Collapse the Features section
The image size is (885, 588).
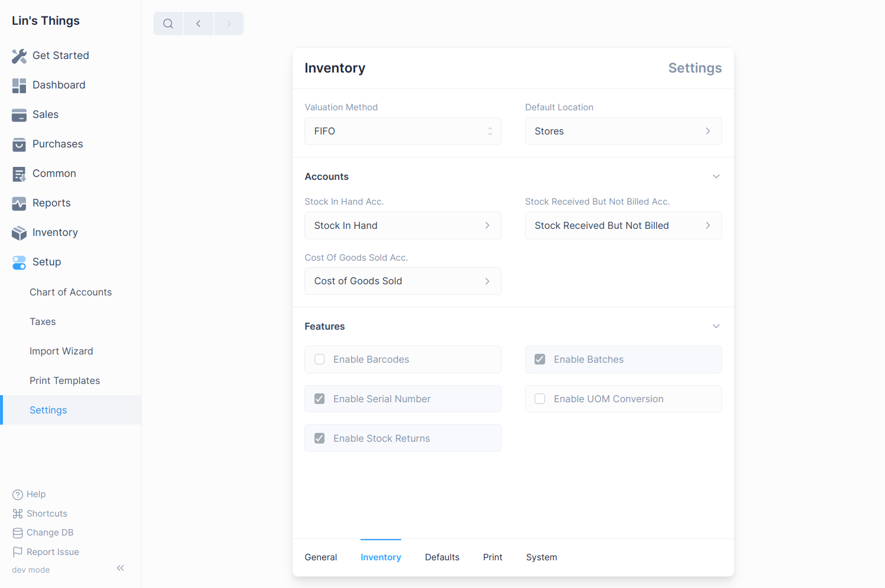pyautogui.click(x=716, y=327)
